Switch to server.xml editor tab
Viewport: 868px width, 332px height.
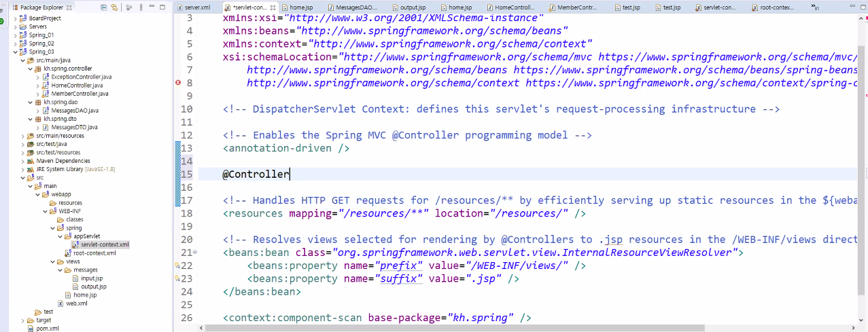(x=197, y=7)
